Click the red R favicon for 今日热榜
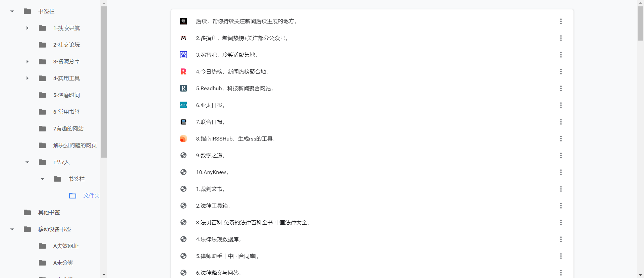The height and width of the screenshot is (278, 644). tap(183, 71)
